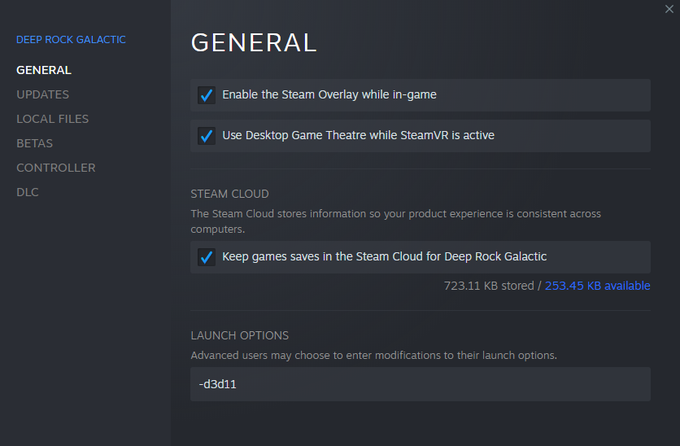680x446 pixels.
Task: Toggle Keep games saves in Steam Cloud checkbox
Action: coord(206,257)
